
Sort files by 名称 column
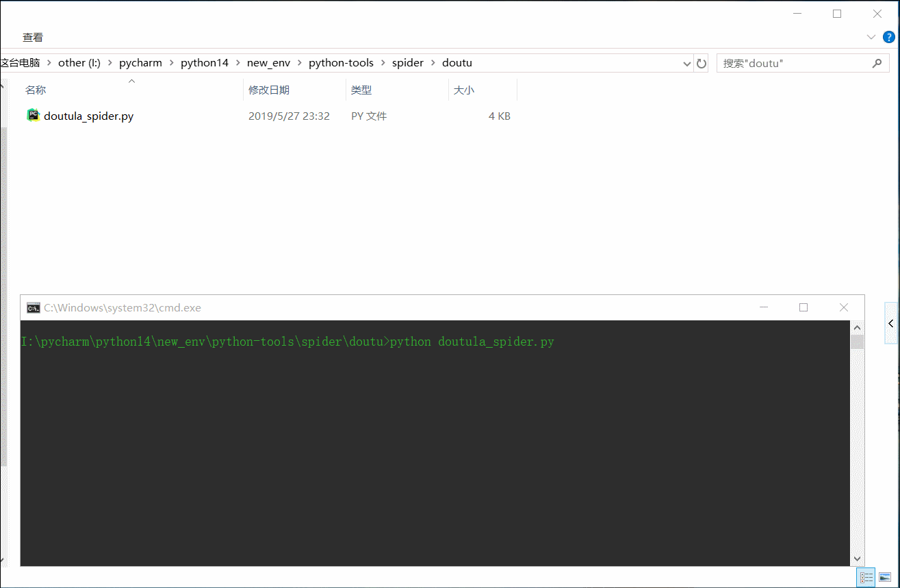coord(36,90)
